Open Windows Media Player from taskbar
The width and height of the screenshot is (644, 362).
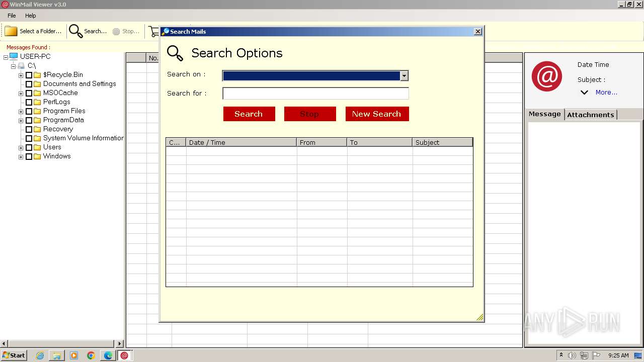pos(74,355)
